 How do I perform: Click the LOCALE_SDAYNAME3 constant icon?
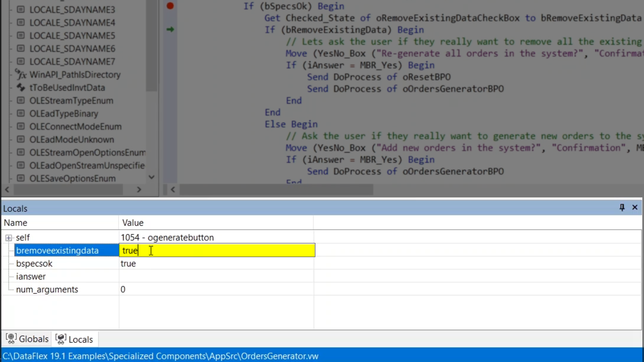click(20, 9)
